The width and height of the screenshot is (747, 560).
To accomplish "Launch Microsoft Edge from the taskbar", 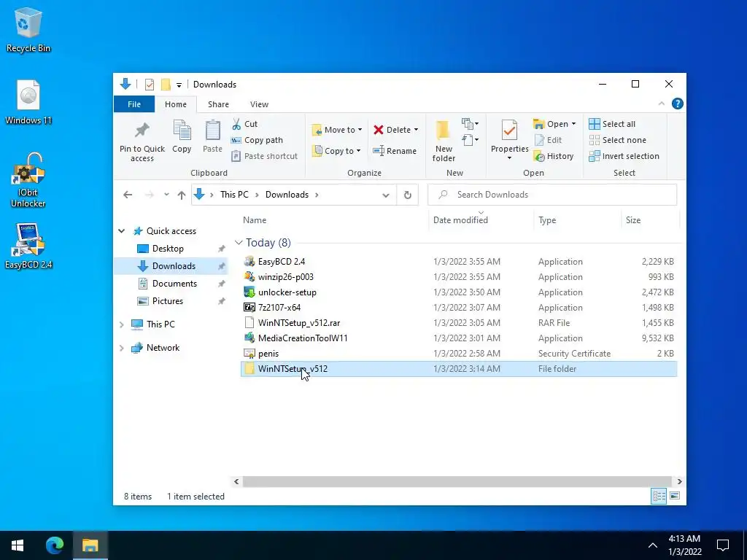I will [55, 545].
